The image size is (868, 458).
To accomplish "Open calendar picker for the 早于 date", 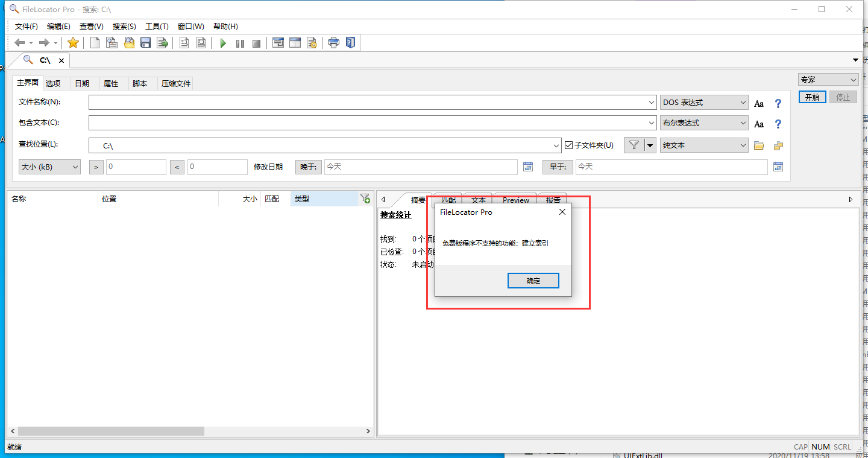I will (778, 167).
